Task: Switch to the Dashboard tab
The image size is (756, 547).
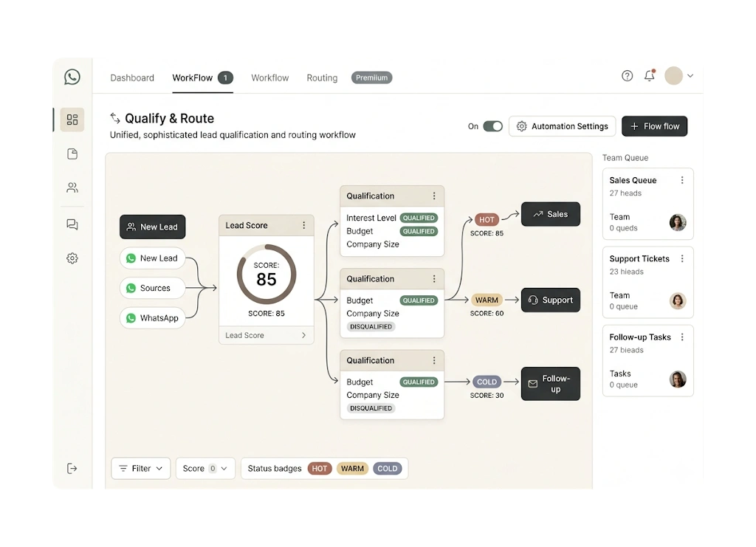Action: pos(132,78)
